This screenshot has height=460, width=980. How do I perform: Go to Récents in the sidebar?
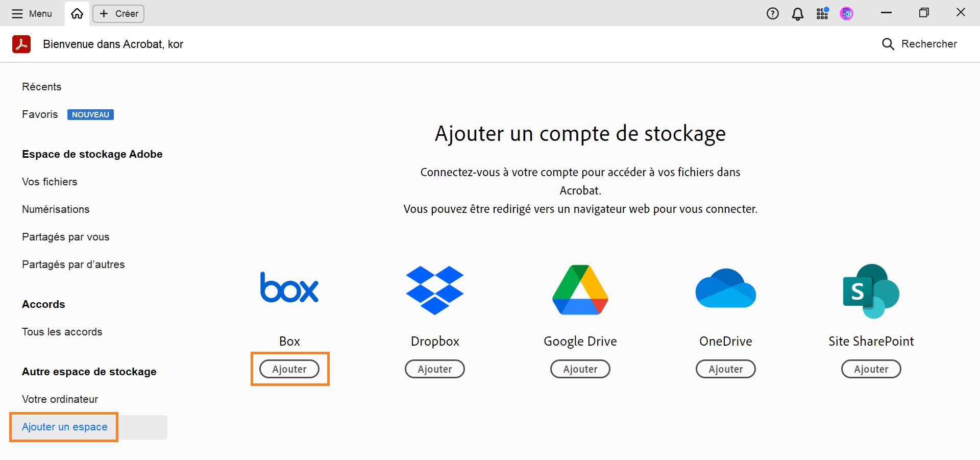point(41,86)
